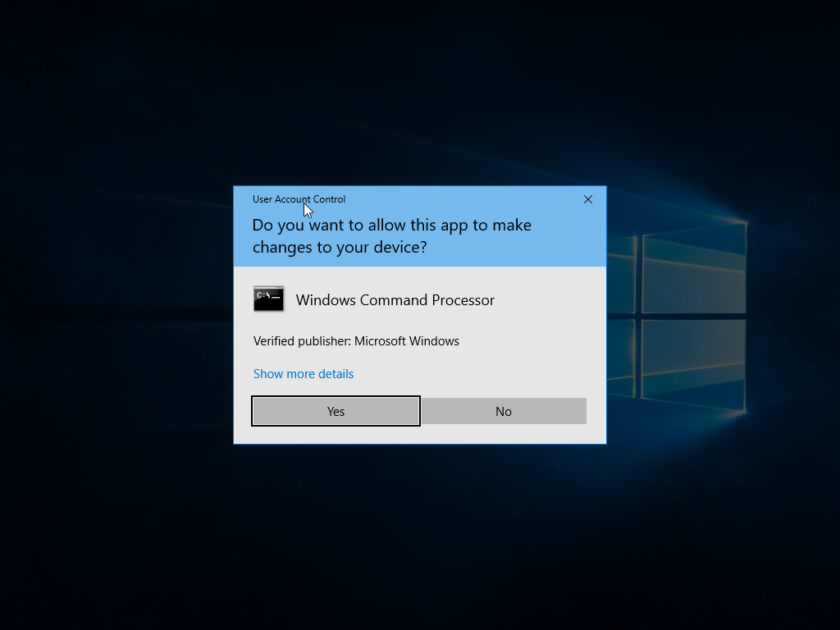Viewport: 840px width, 630px height.
Task: Click the Verified publisher Microsoft Windows text
Action: 356,340
